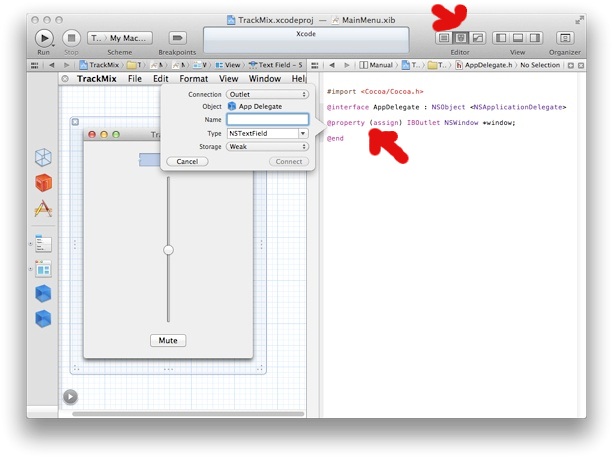Open the Organizer window
The height and width of the screenshot is (458, 613).
565,38
